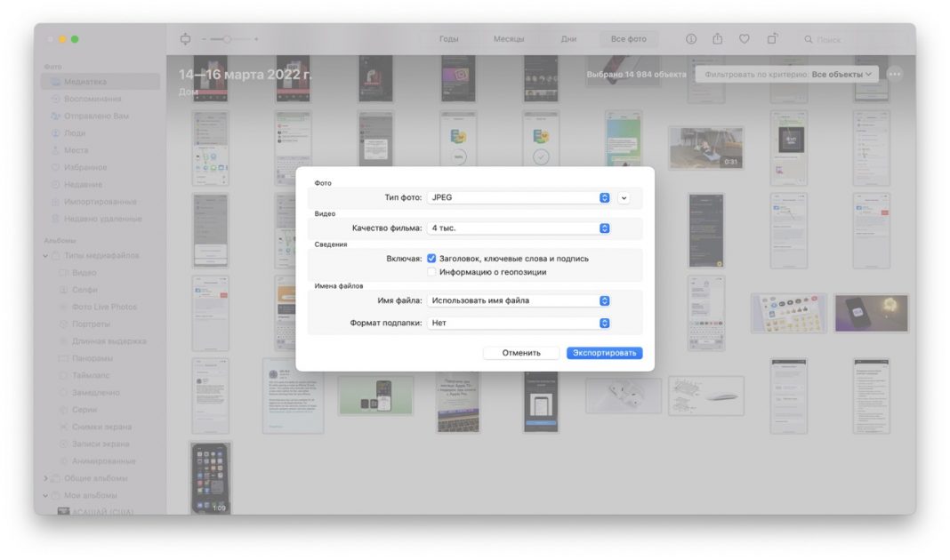Open the Фильтровать по критерию dropdown
This screenshot has width=950, height=560.
(x=787, y=75)
